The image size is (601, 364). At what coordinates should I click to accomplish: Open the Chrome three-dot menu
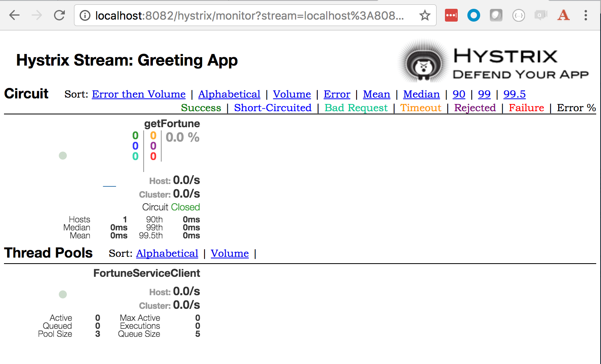[586, 16]
